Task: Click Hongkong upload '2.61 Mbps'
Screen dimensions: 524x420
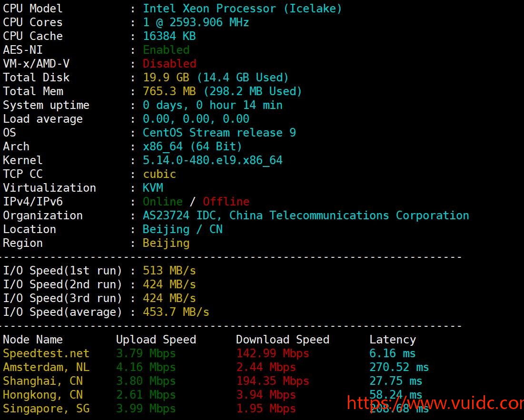Action: point(146,395)
